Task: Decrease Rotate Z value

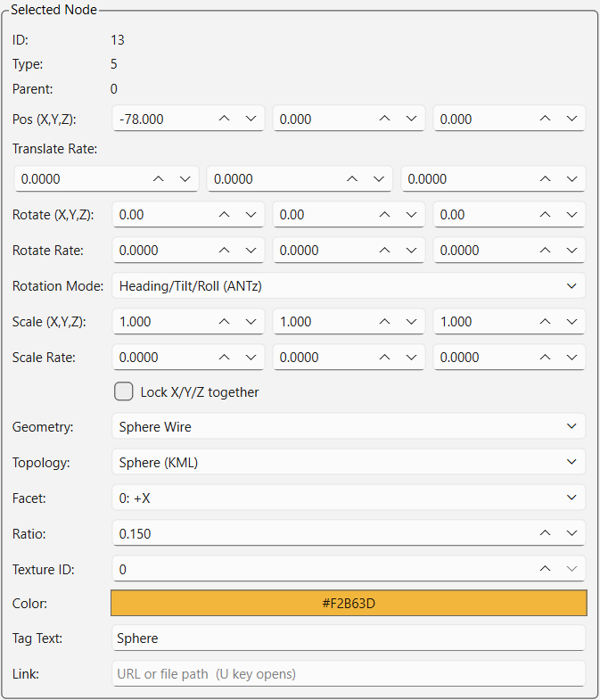Action: (571, 215)
